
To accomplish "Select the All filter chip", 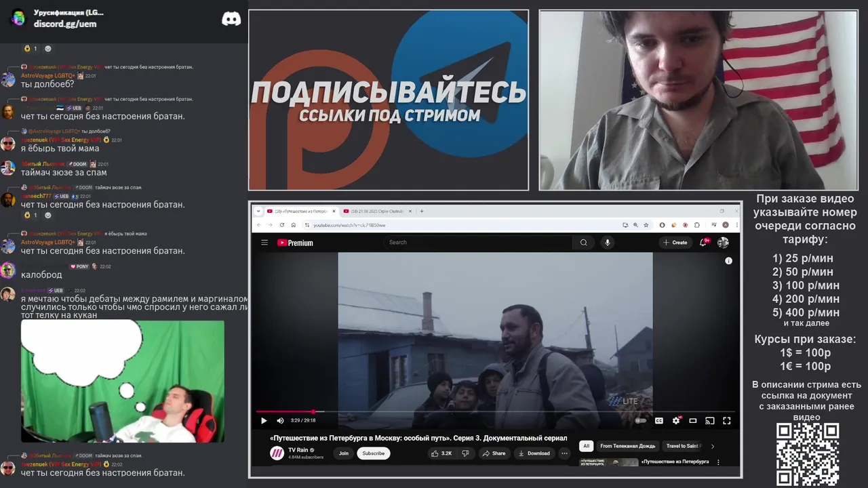I will [x=587, y=446].
